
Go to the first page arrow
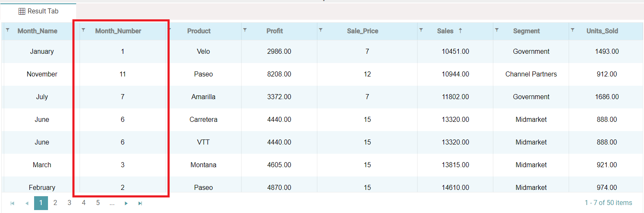pos(12,203)
